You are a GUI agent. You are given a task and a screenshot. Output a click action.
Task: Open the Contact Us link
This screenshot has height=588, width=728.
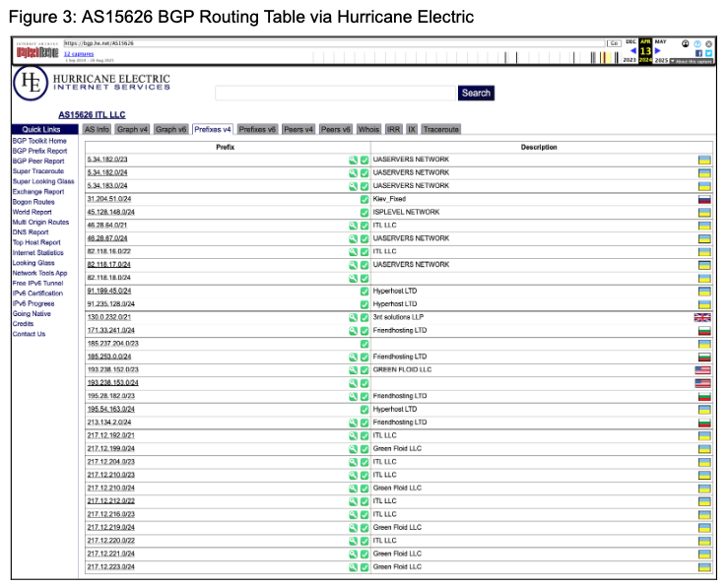point(29,334)
